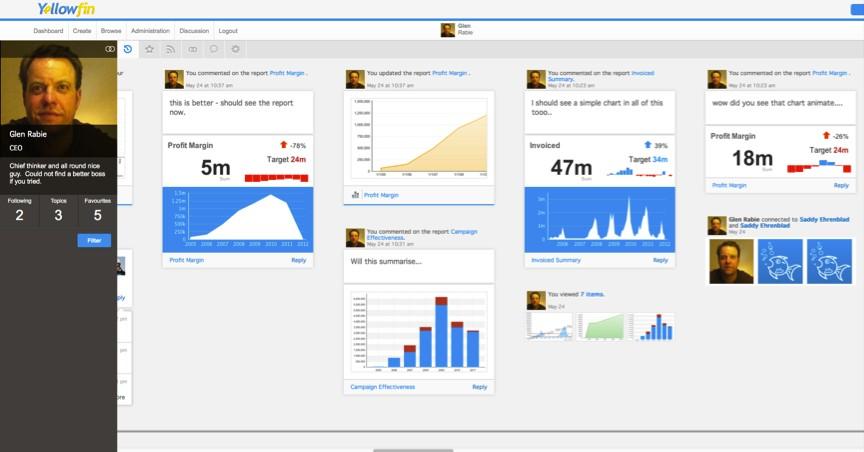Open Saddy Ehrenblad link in connection post

coord(824,219)
